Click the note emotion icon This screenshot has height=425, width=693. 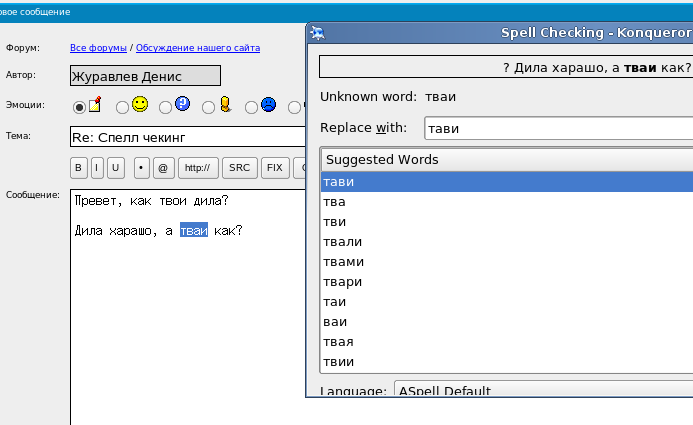tap(96, 104)
